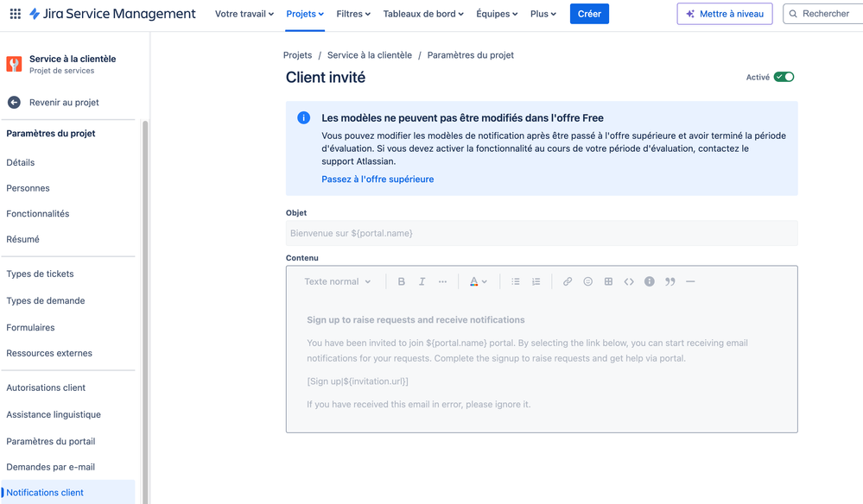Image resolution: width=863 pixels, height=504 pixels.
Task: Toggle bold formatting in the editor
Action: pyautogui.click(x=401, y=281)
